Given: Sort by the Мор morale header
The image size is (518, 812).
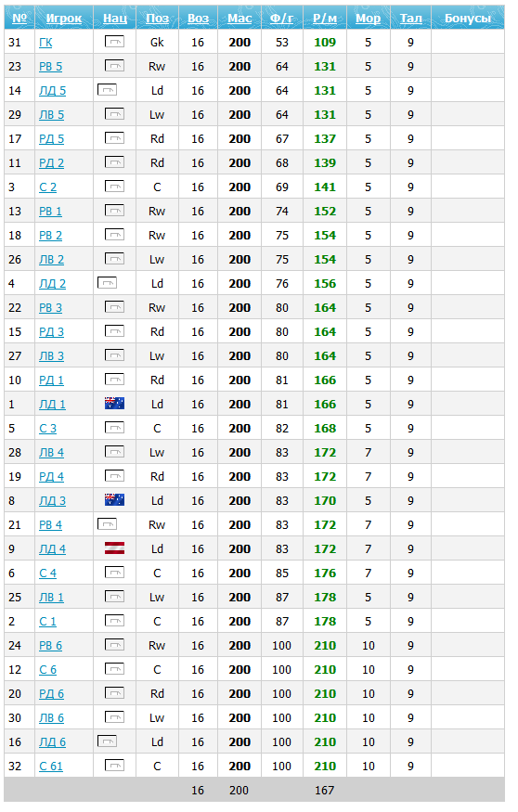Looking at the screenshot, I should [x=368, y=19].
